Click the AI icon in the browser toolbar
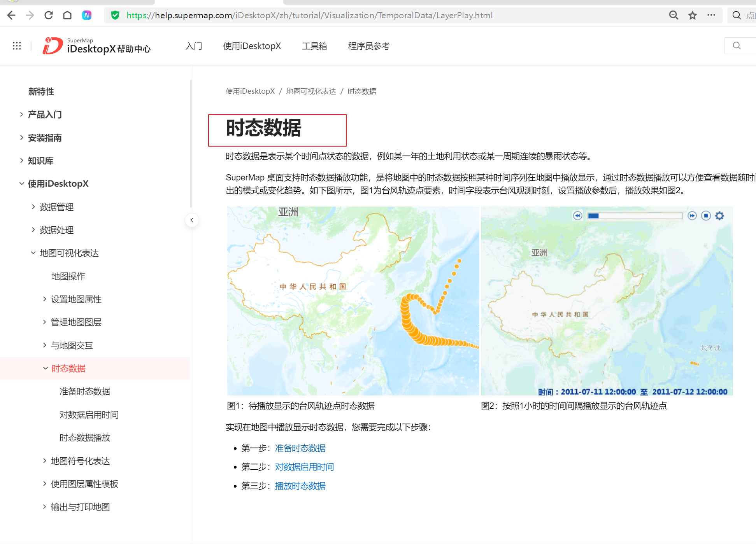 (x=86, y=15)
